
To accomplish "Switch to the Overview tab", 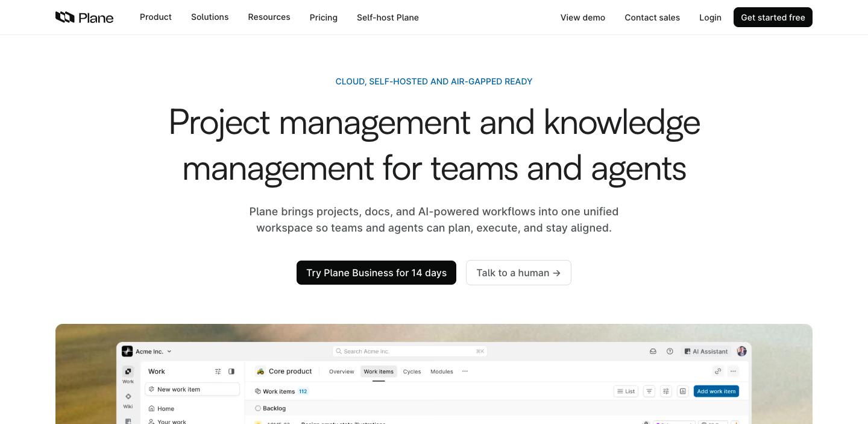I will [342, 372].
